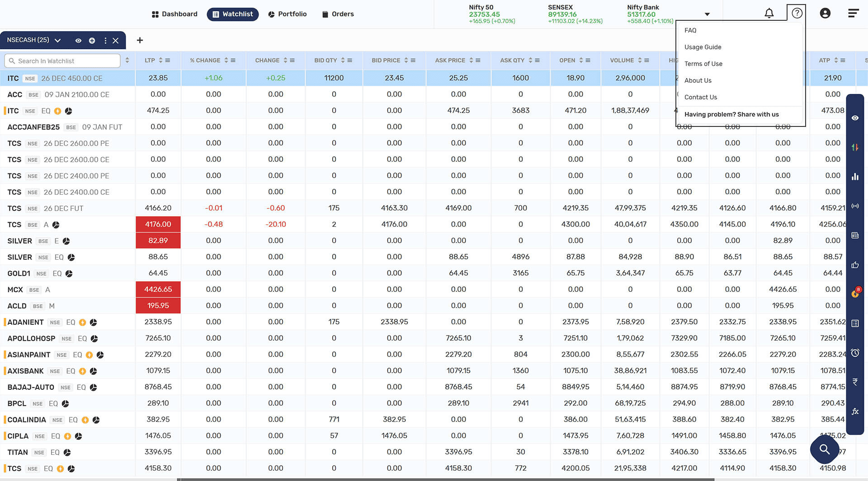Go to the Dashboard tab
The image size is (868, 481).
[x=175, y=14]
